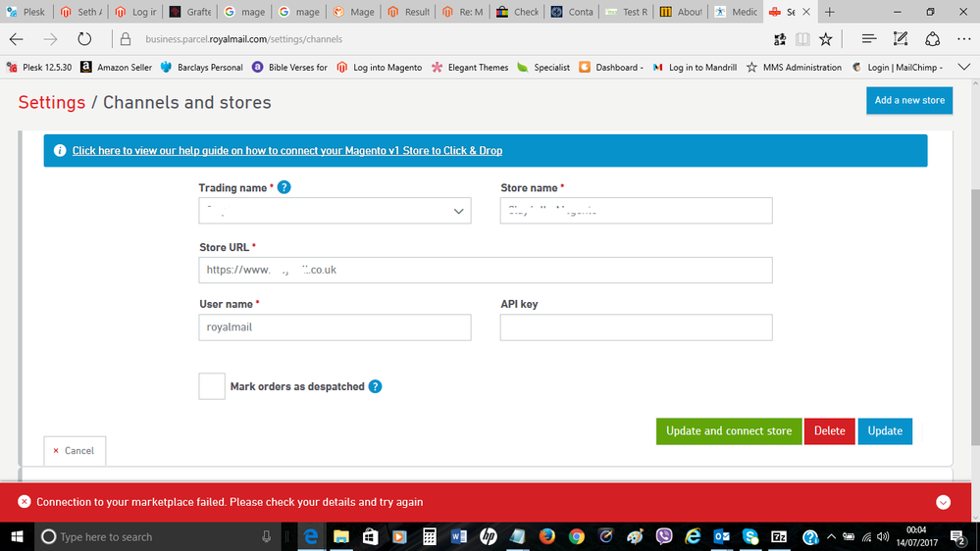Open Edge's more options ellipsis menu
980x551 pixels.
click(x=963, y=39)
